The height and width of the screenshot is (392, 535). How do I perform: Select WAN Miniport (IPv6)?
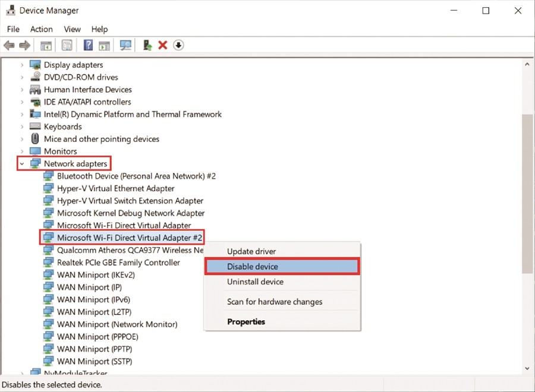click(x=93, y=299)
